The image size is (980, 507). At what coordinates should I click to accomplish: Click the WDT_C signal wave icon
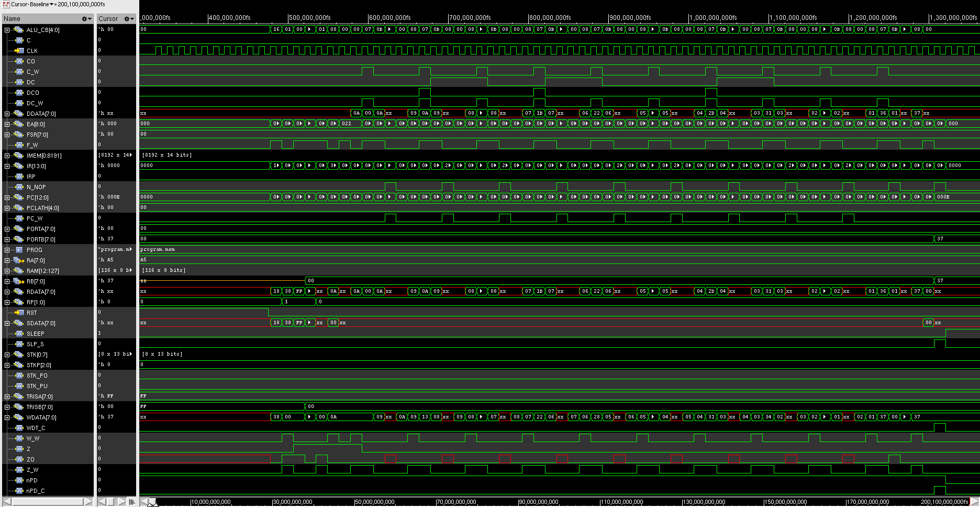19,428
